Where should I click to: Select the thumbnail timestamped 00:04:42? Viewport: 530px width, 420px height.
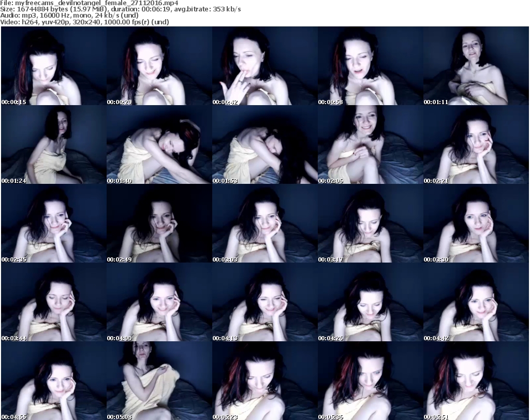point(476,302)
